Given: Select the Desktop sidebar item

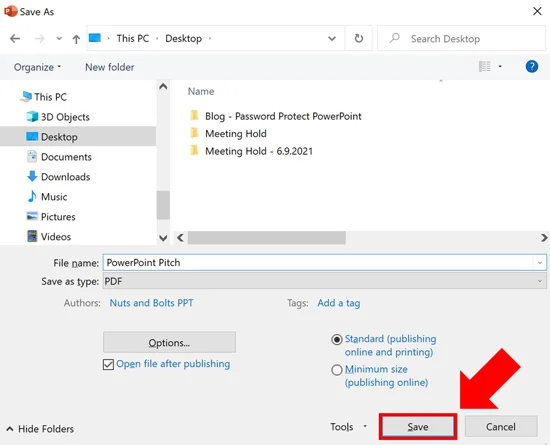Looking at the screenshot, I should click(78, 136).
